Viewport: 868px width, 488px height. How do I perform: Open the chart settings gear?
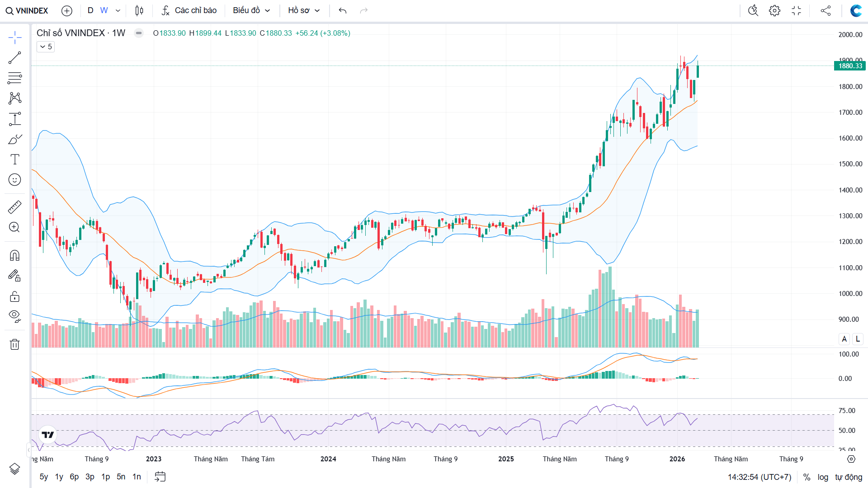pos(774,10)
